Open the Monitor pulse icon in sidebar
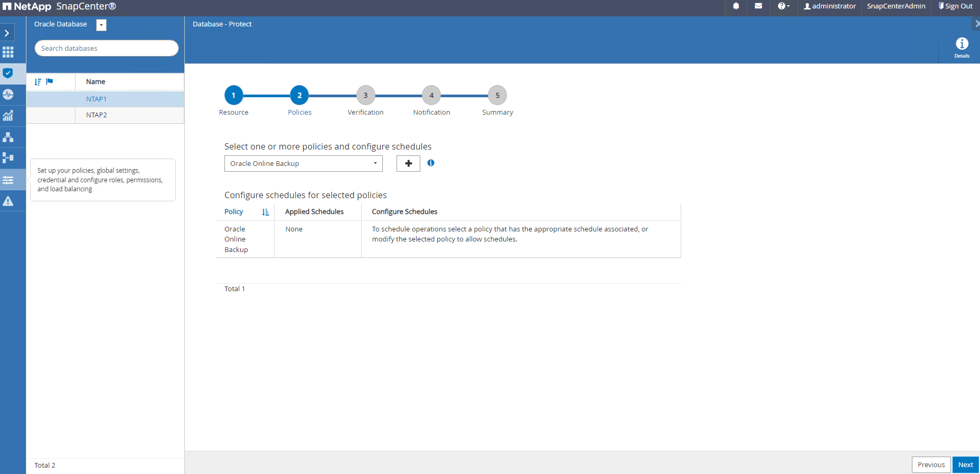This screenshot has height=474, width=980. point(8,95)
